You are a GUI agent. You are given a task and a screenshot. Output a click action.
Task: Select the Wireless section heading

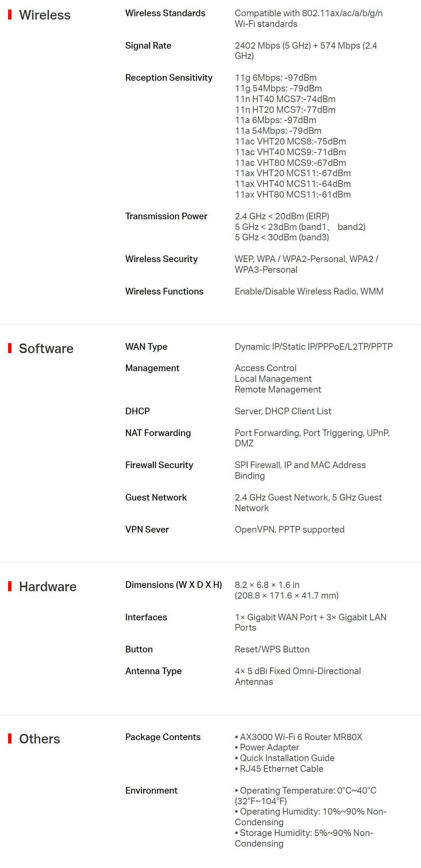tap(45, 15)
